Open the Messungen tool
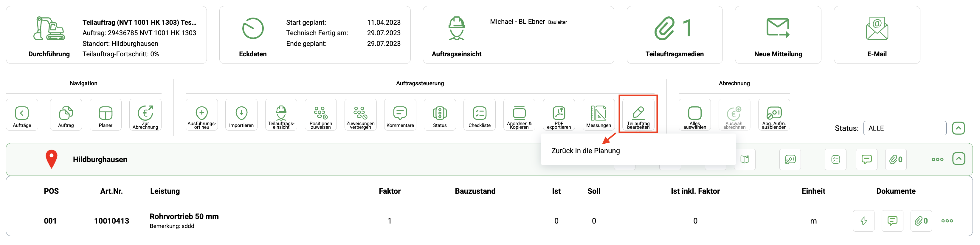Screen dimensions: 980x245 (598, 114)
